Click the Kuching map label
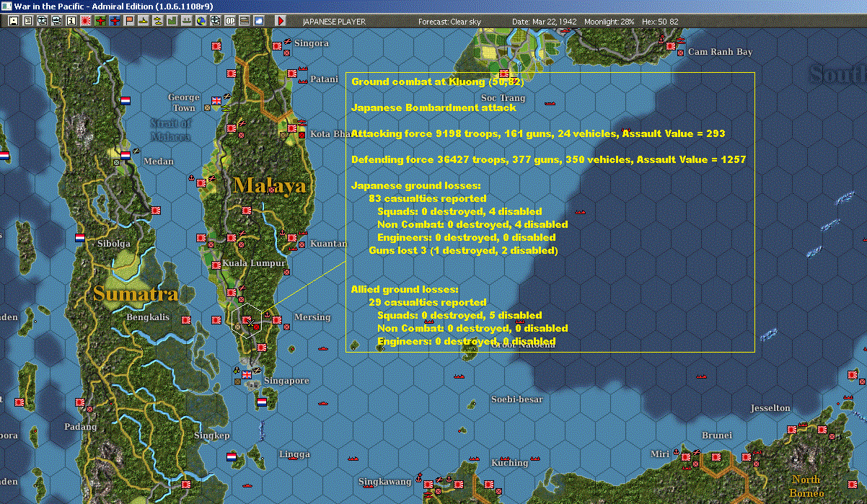Screen dimensions: 867x504 [x=510, y=463]
